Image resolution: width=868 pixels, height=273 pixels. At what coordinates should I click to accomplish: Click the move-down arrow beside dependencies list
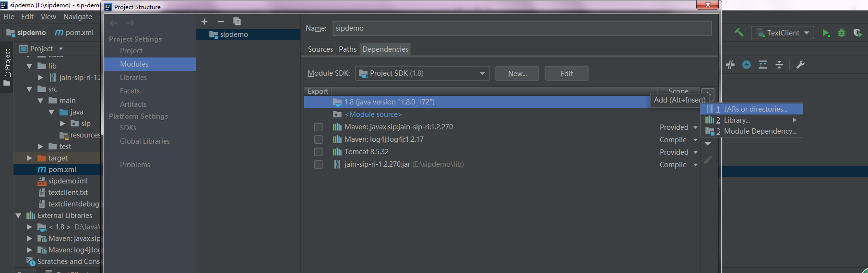(708, 144)
